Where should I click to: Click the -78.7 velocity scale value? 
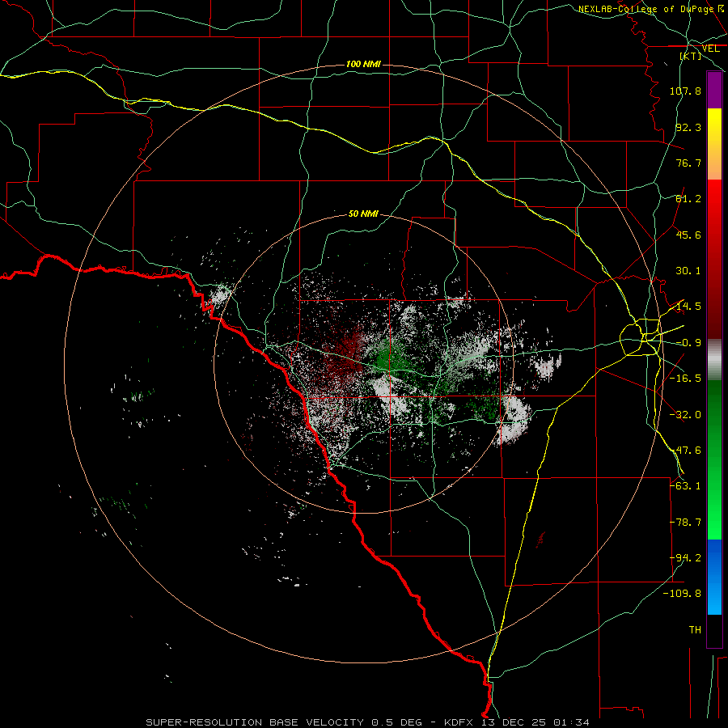[685, 523]
